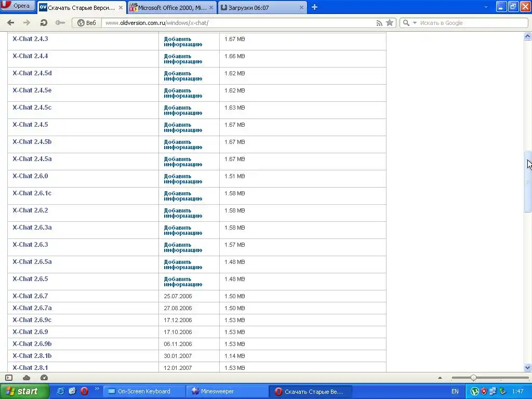Adjust the page zoom slider handle
532x399 pixels.
click(x=473, y=378)
